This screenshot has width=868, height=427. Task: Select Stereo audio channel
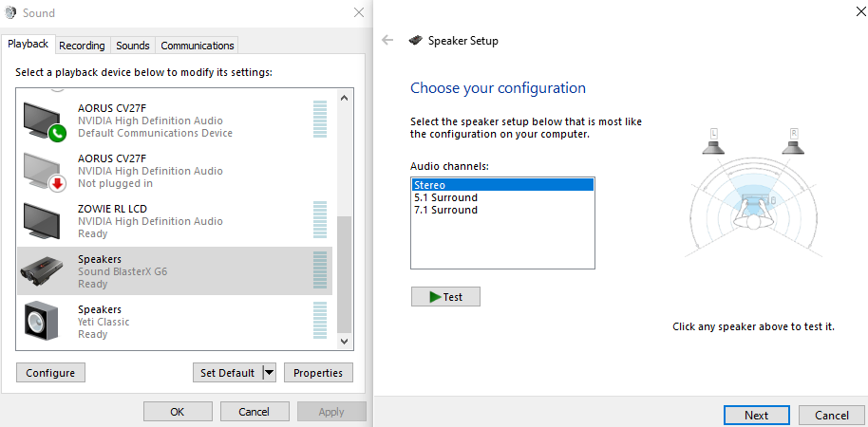pos(502,185)
